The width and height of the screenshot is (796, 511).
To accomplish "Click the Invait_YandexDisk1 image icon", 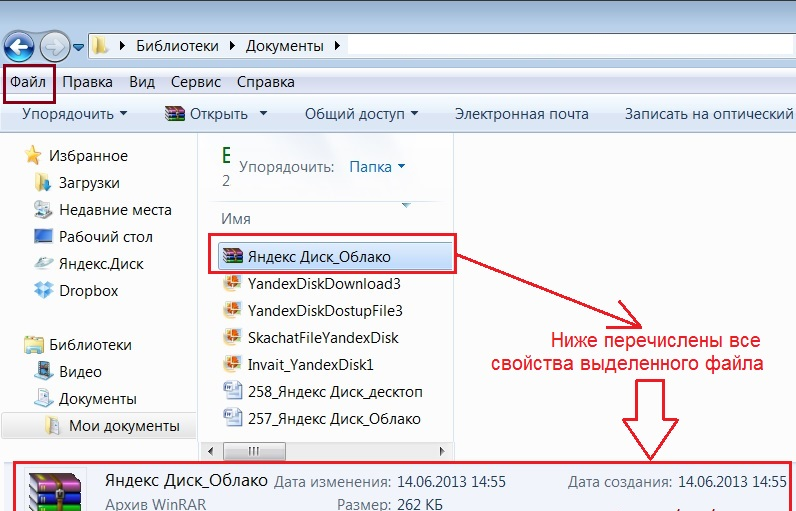I will click(x=232, y=363).
